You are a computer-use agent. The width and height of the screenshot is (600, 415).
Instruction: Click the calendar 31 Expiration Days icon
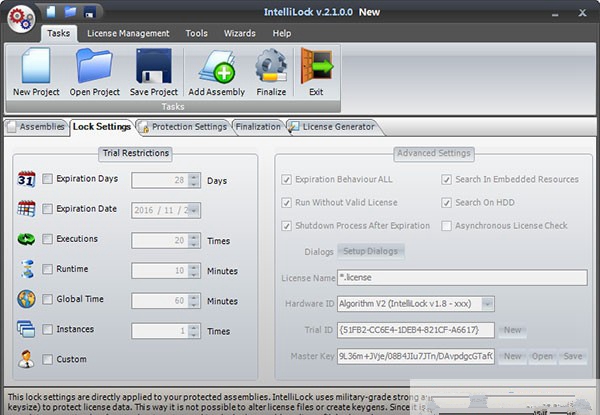point(26,179)
